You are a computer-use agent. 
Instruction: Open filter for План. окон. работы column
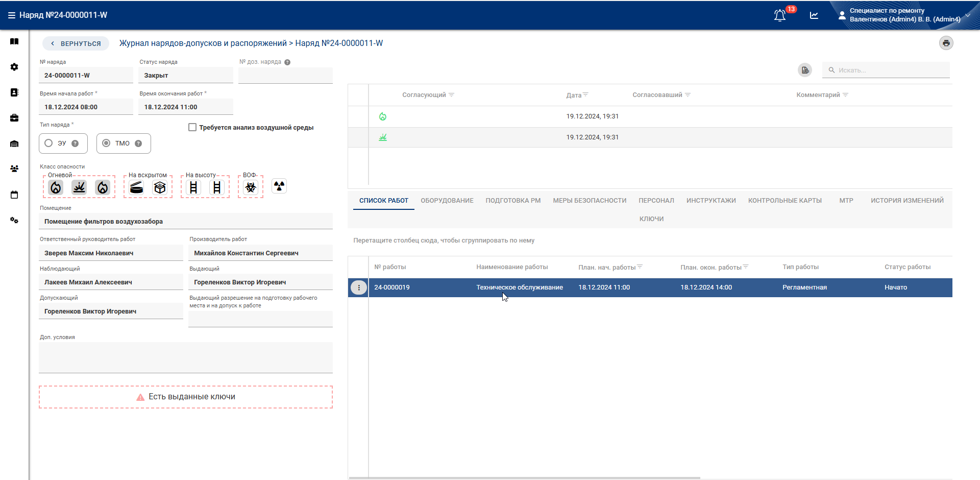point(746,267)
